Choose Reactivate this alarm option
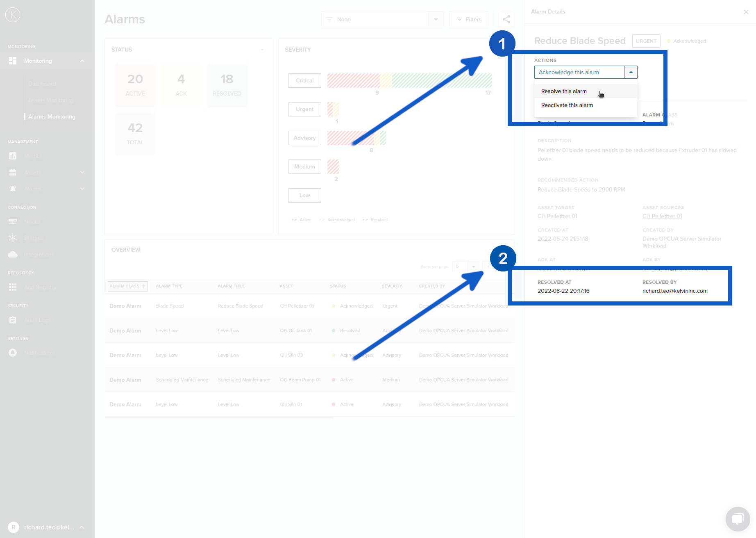 point(567,105)
